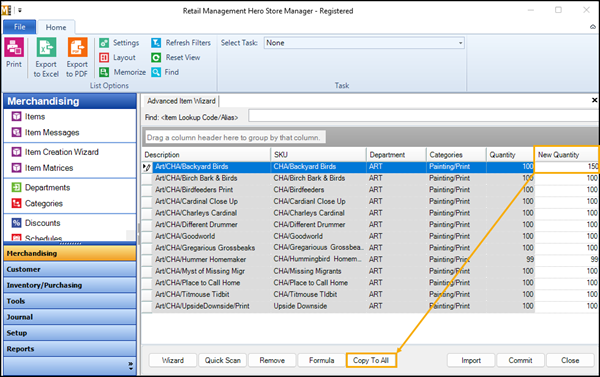This screenshot has height=377, width=600.
Task: Click New Quantity cell for Backyard Birds
Action: (x=567, y=167)
